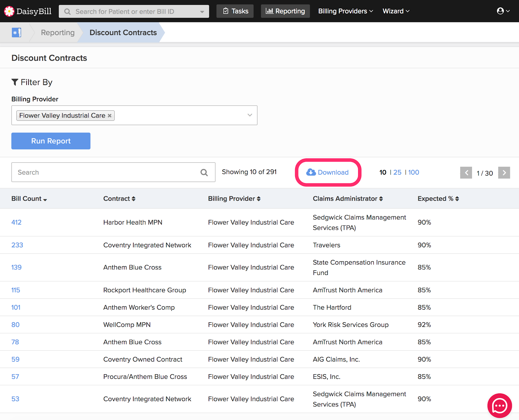Download the discount contracts report
The width and height of the screenshot is (519, 420).
point(328,172)
